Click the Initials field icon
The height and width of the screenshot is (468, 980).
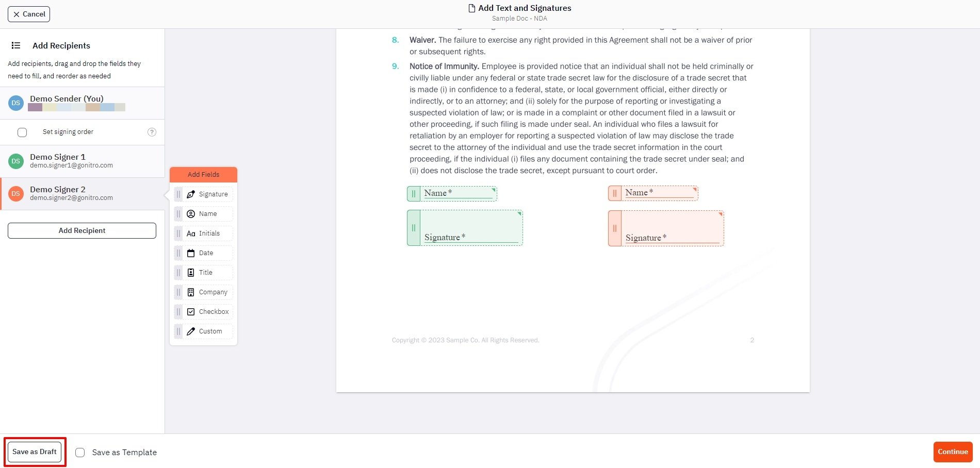(191, 233)
